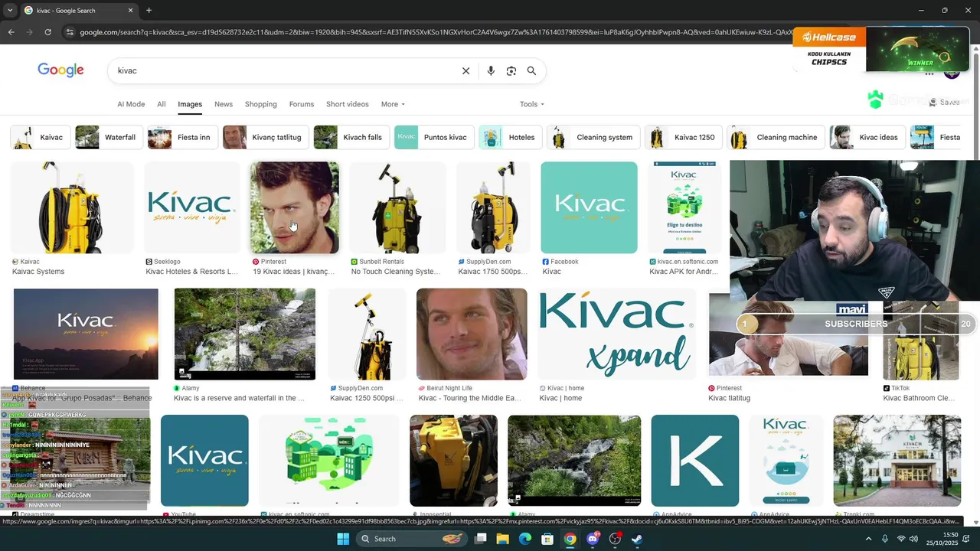Click the taskbar Search box
980x551 pixels.
[411, 539]
